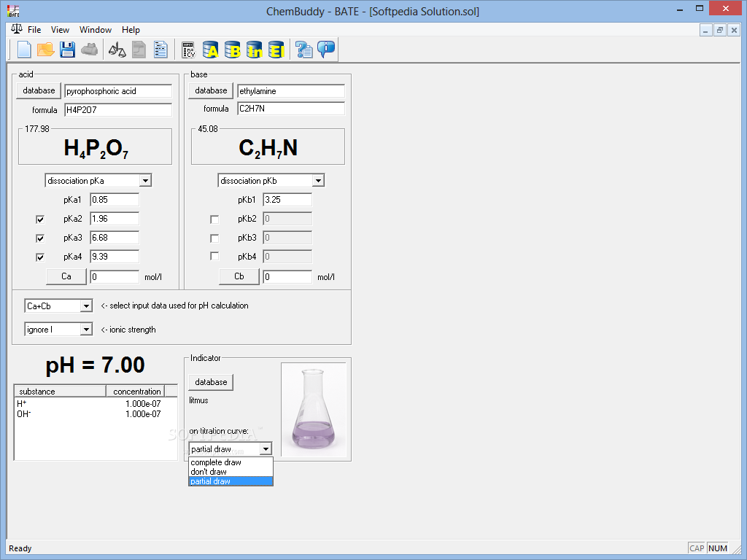747x560 pixels.
Task: Uncheck the pKa2 checkbox
Action: 40,219
